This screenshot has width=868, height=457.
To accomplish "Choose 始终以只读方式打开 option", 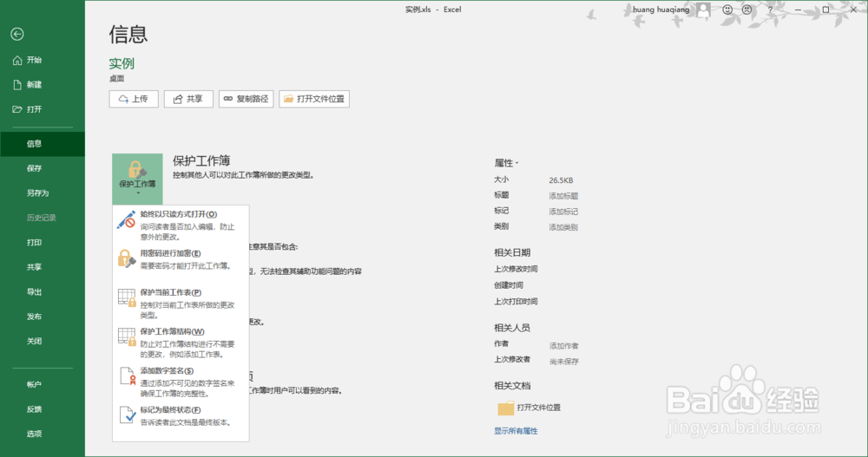I will click(x=181, y=225).
